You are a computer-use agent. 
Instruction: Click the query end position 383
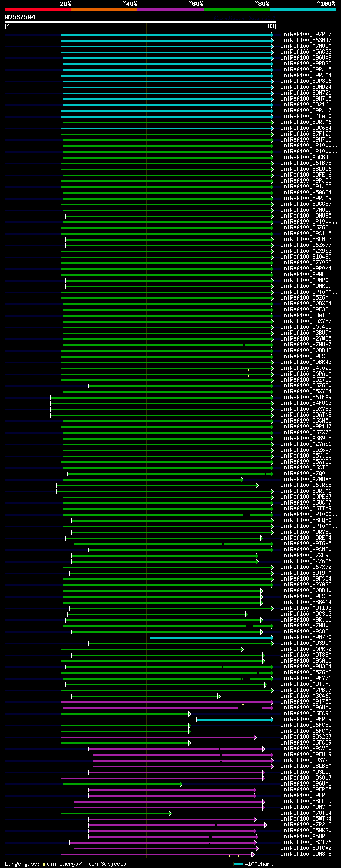pos(269,26)
